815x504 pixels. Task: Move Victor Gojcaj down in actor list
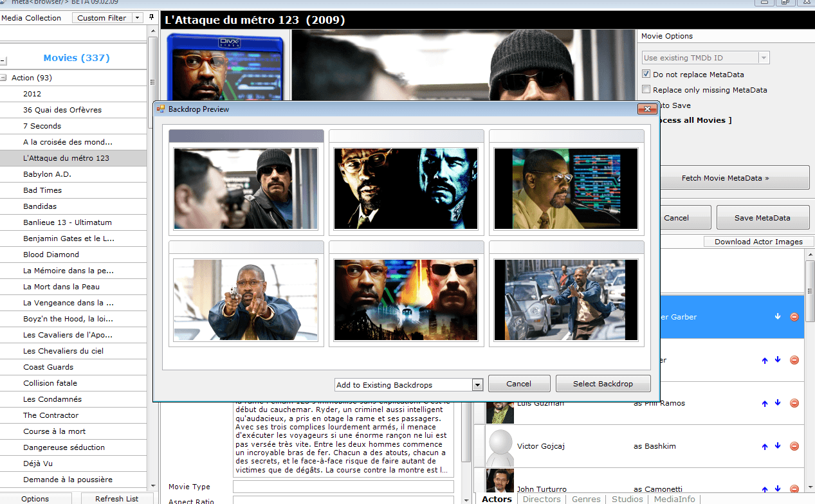(778, 446)
